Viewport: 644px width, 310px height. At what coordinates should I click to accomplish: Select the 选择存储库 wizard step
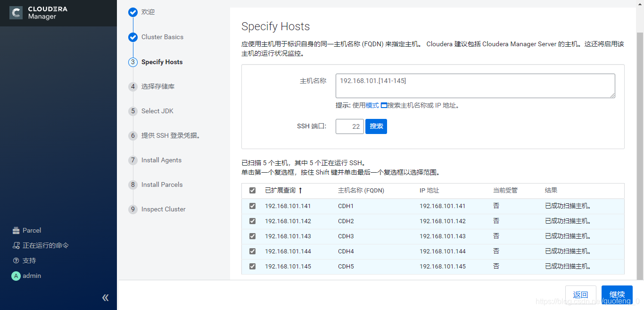[158, 86]
